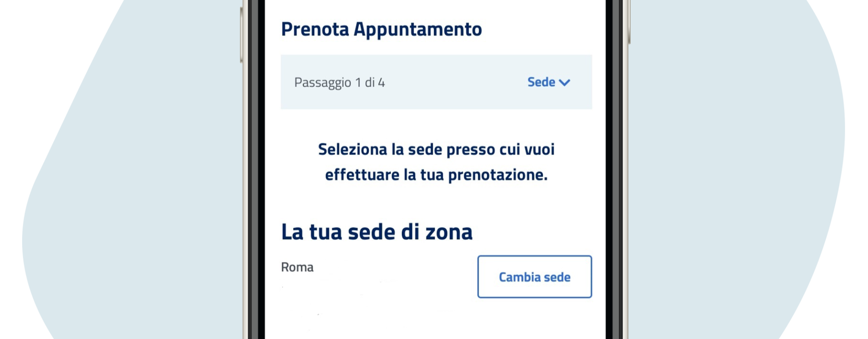The height and width of the screenshot is (339, 868).
Task: Click the La tua sede di zona heading
Action: 377,232
